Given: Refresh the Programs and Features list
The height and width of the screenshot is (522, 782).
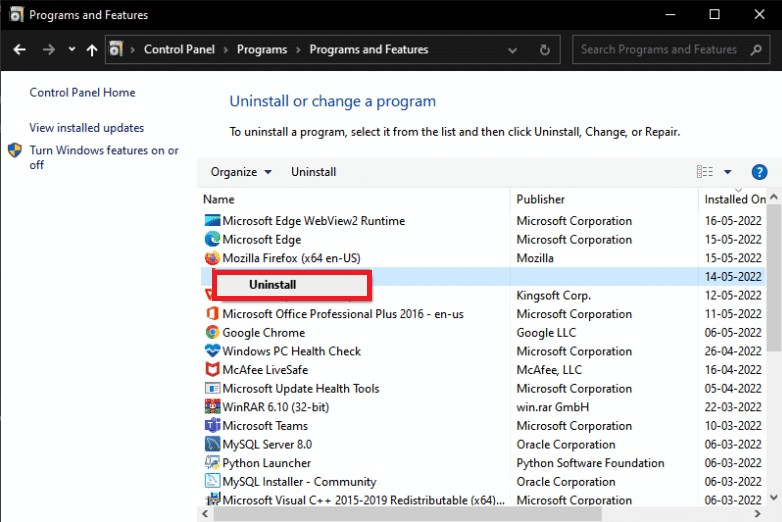Looking at the screenshot, I should [x=545, y=49].
